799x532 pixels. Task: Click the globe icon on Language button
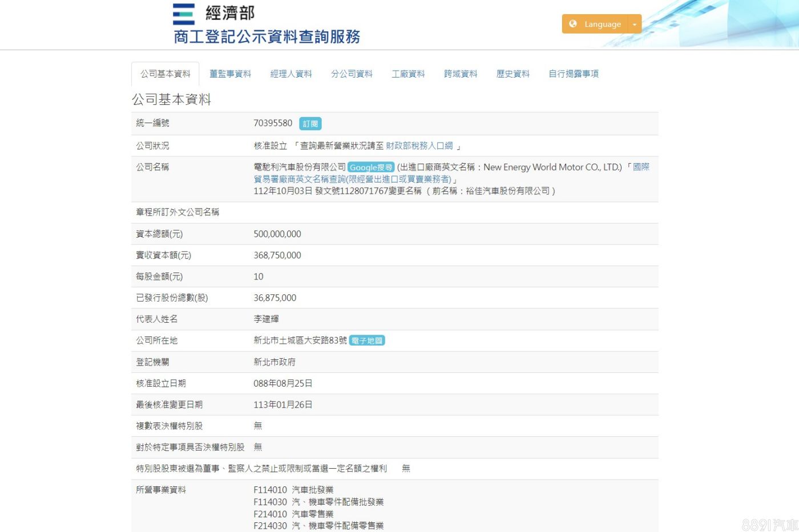point(573,24)
